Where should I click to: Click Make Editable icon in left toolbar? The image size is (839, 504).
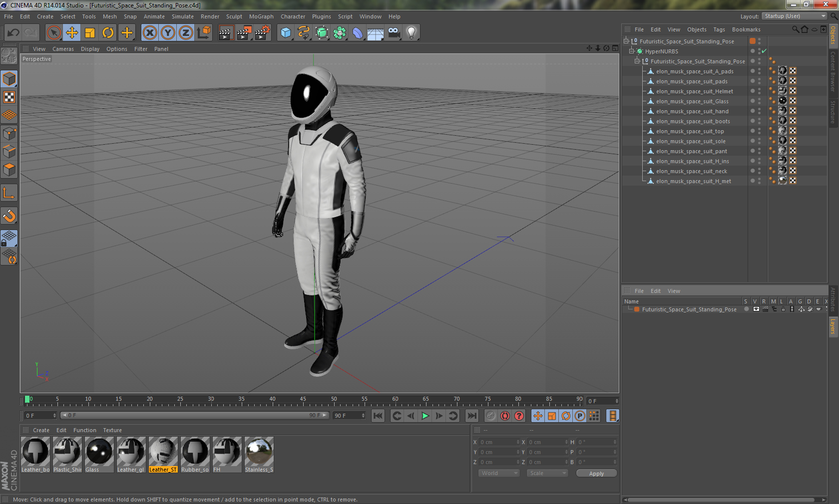click(x=9, y=55)
